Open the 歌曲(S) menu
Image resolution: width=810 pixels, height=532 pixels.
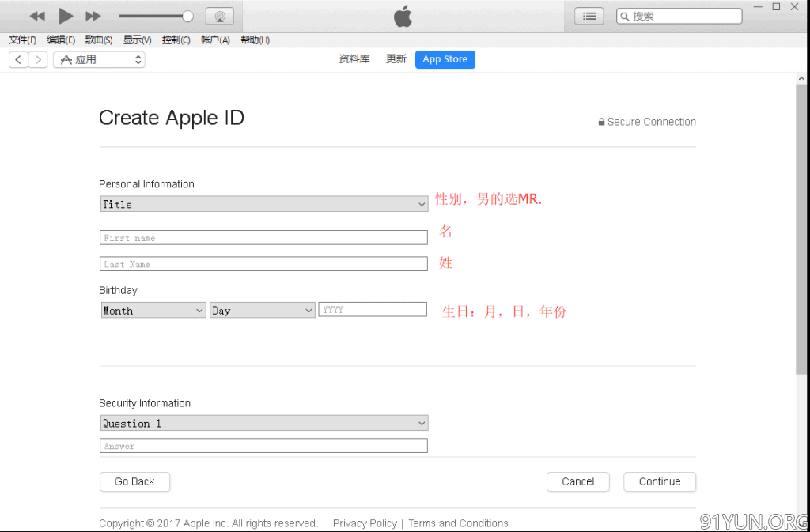[x=99, y=40]
